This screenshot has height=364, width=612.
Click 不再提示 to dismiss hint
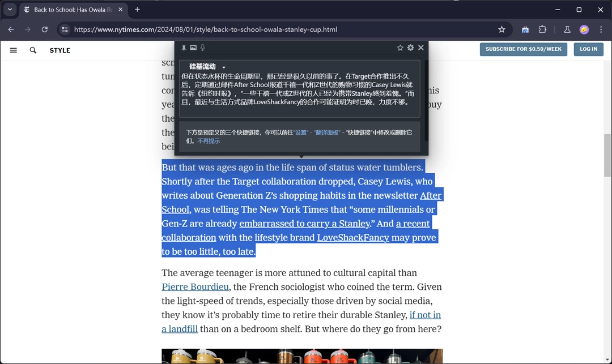click(x=209, y=141)
